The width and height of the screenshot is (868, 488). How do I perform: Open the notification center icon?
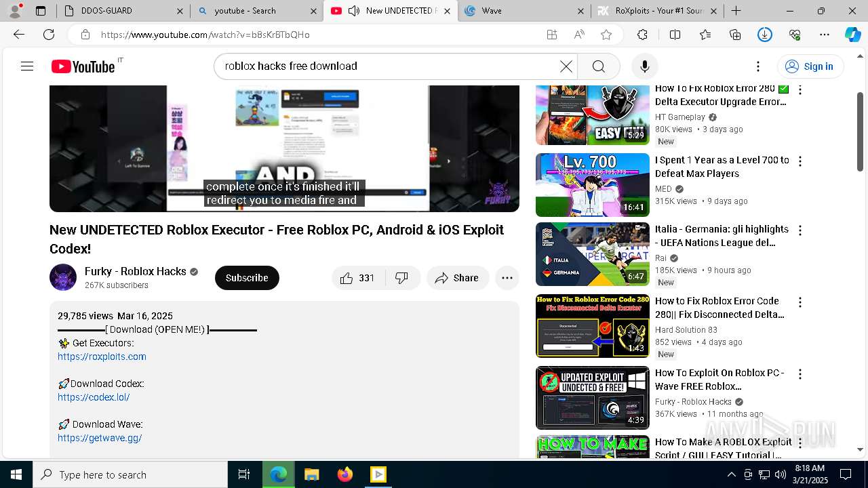(x=846, y=474)
